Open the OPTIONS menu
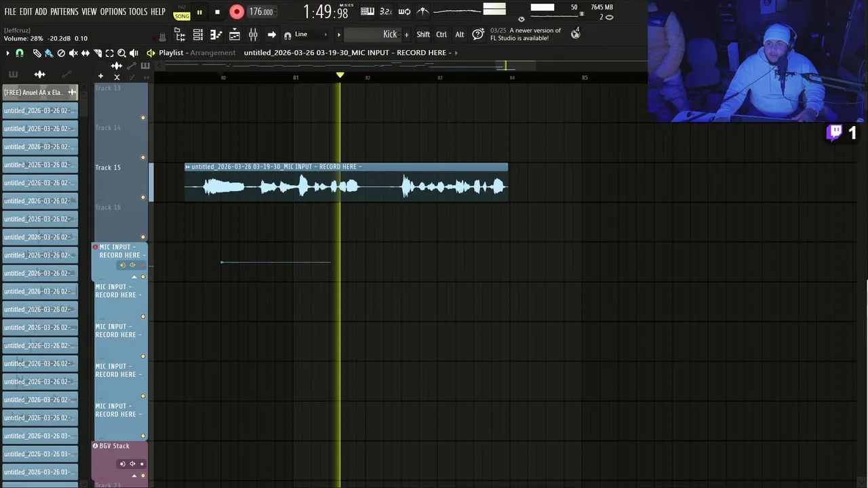 113,12
